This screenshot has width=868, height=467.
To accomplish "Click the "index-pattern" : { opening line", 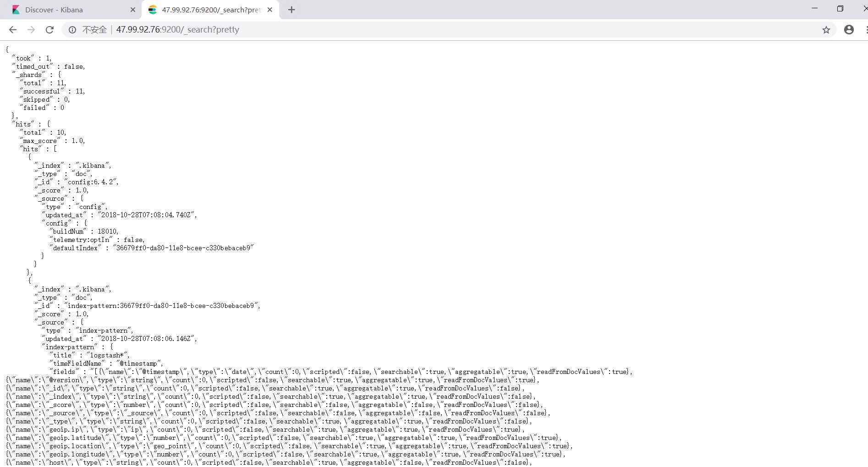I will click(77, 347).
